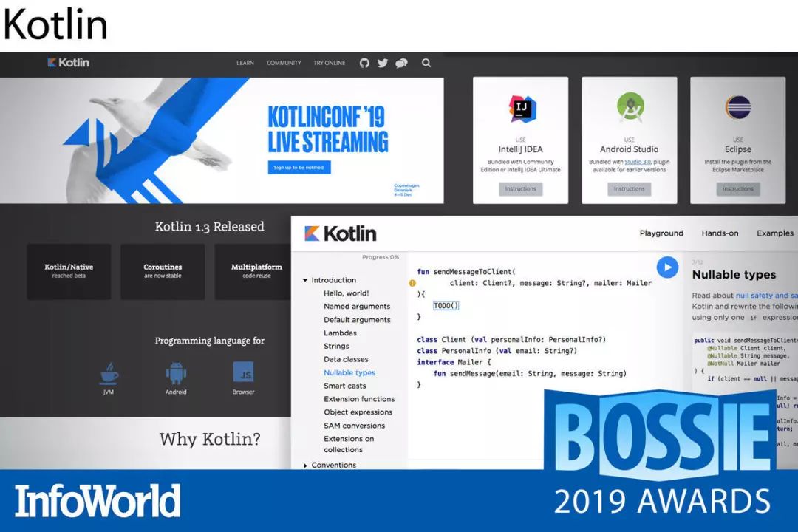Click the JS Browser platform icon
The image size is (798, 532).
pos(243,372)
